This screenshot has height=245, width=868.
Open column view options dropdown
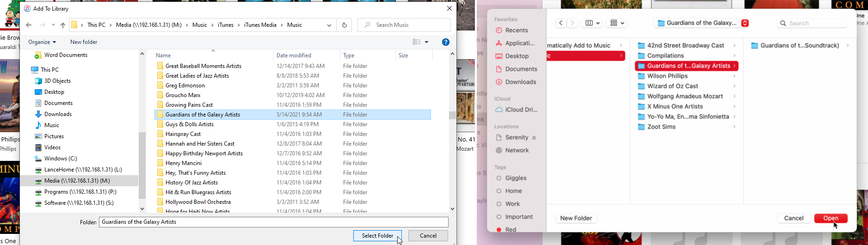[592, 23]
